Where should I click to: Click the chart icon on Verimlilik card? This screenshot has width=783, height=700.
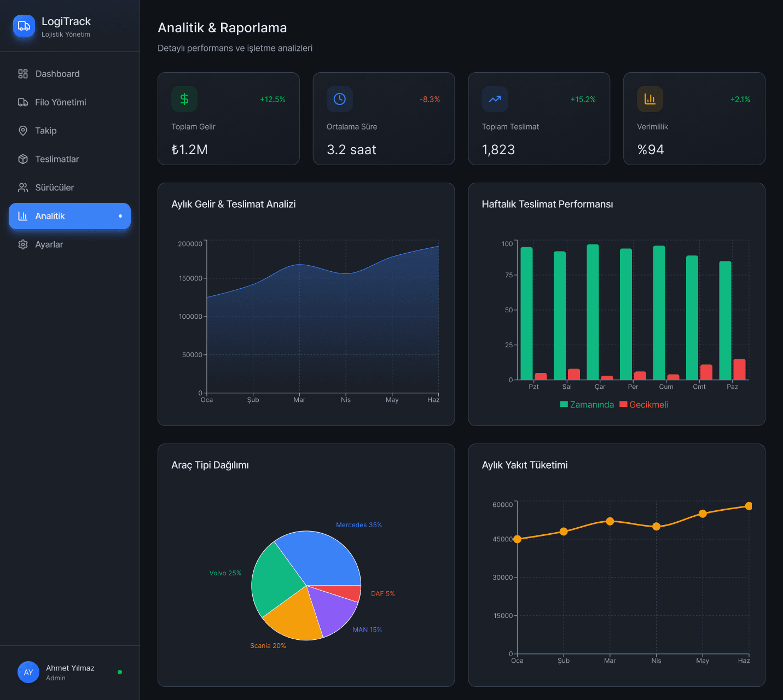coord(650,99)
